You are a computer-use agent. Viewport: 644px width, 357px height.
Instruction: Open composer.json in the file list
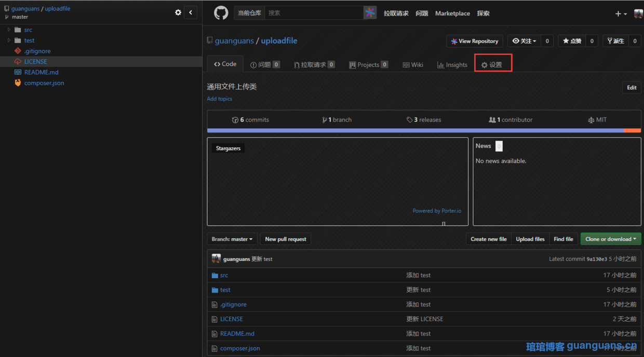pos(240,348)
